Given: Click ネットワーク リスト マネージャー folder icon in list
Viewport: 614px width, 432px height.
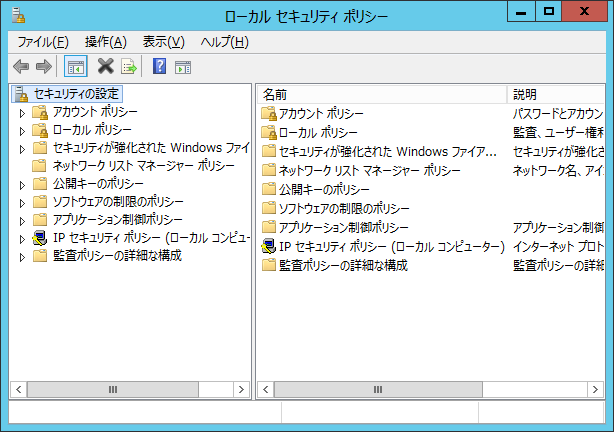Looking at the screenshot, I should [x=269, y=170].
